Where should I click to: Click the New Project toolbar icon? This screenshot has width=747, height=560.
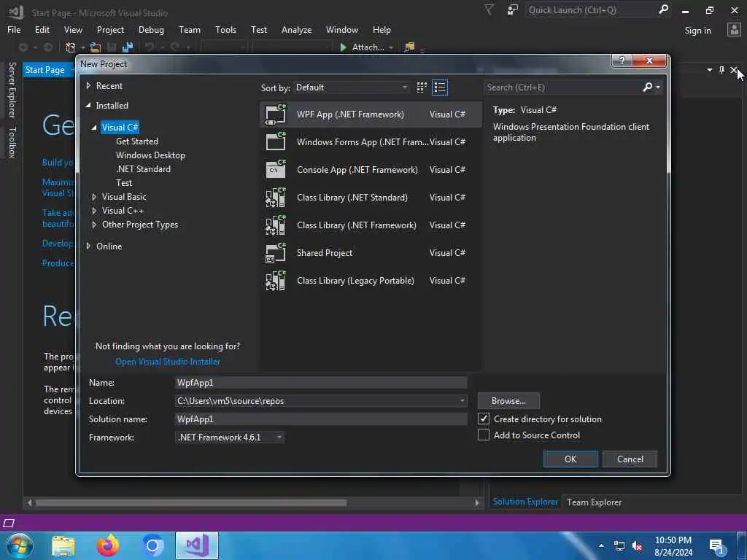[71, 47]
